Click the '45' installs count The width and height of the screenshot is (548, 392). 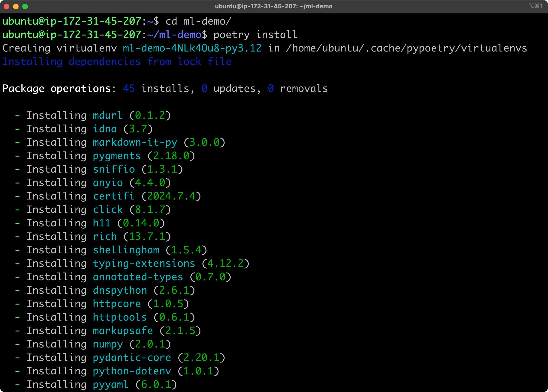click(x=129, y=89)
